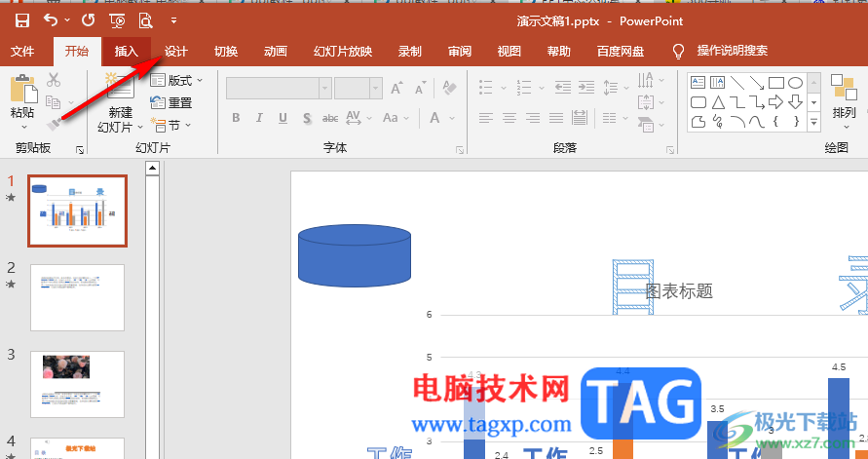
Task: Expand the shapes gallery More button
Action: click(813, 122)
